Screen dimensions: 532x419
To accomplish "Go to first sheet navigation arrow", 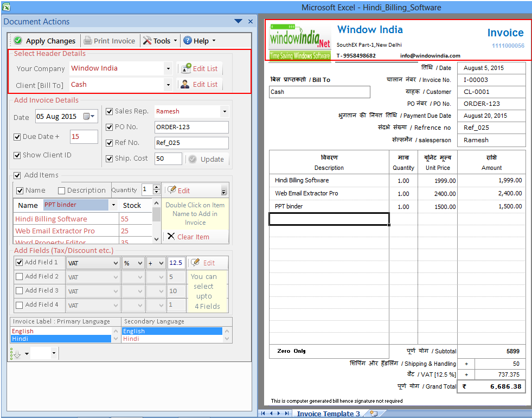I will [263, 413].
